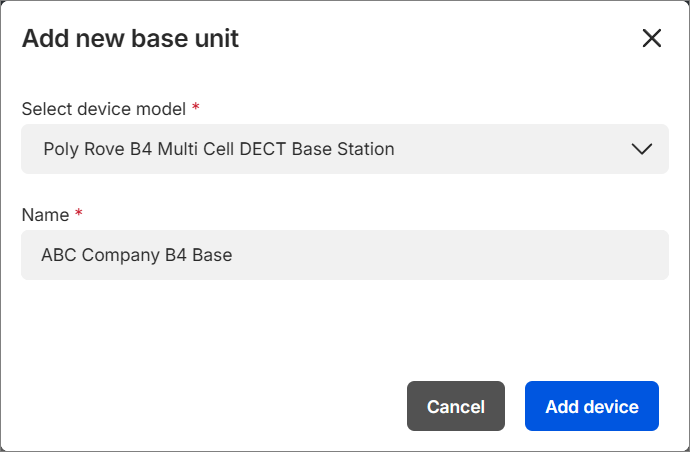Click the red asterisk next to Name

[78, 214]
